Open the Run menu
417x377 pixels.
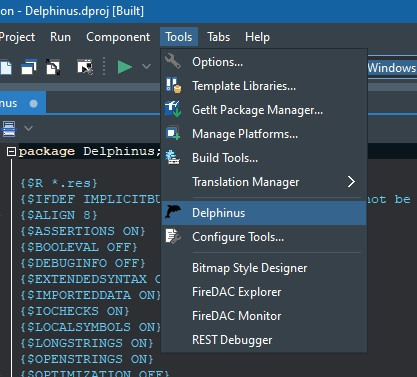pos(60,37)
